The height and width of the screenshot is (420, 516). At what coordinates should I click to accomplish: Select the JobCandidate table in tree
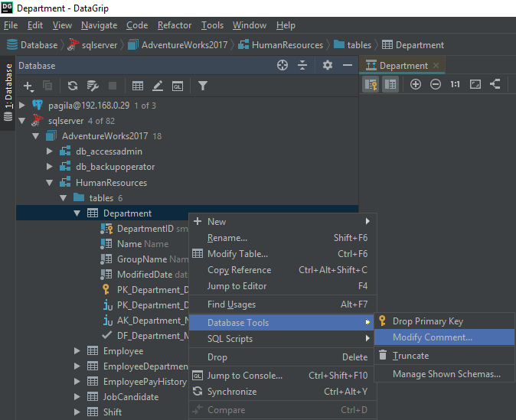130,396
